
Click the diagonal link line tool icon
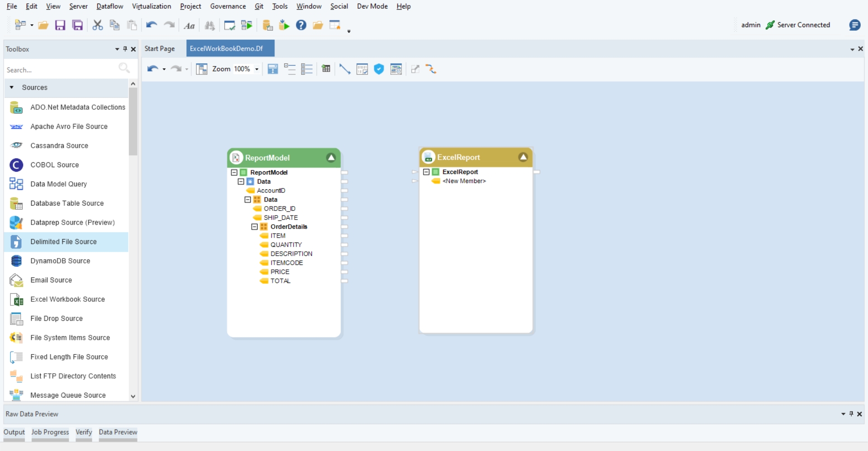click(x=344, y=69)
